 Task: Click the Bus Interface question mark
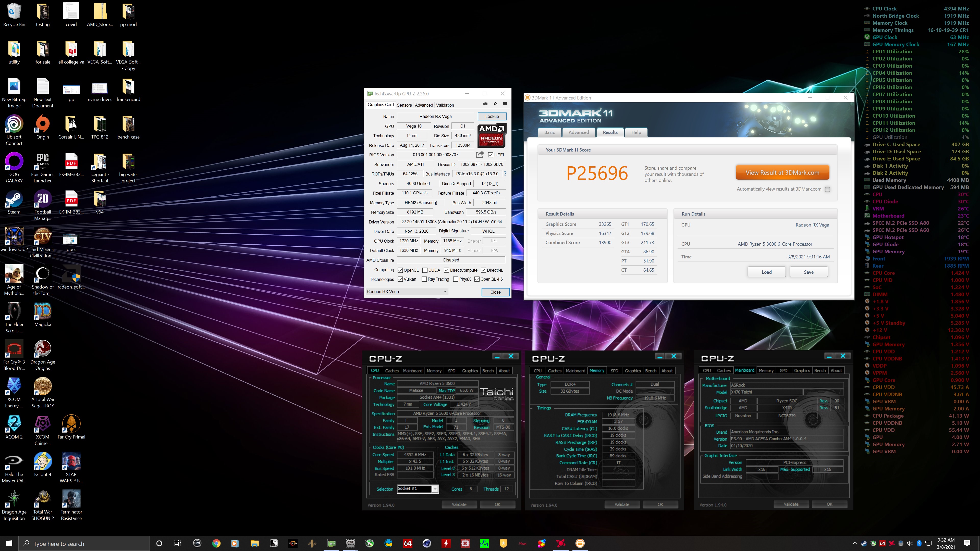tap(505, 174)
